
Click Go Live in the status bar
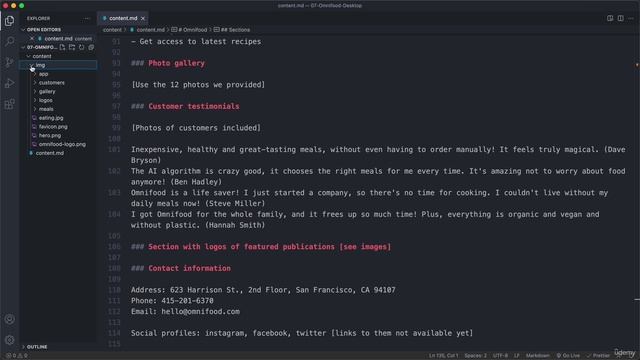568,356
